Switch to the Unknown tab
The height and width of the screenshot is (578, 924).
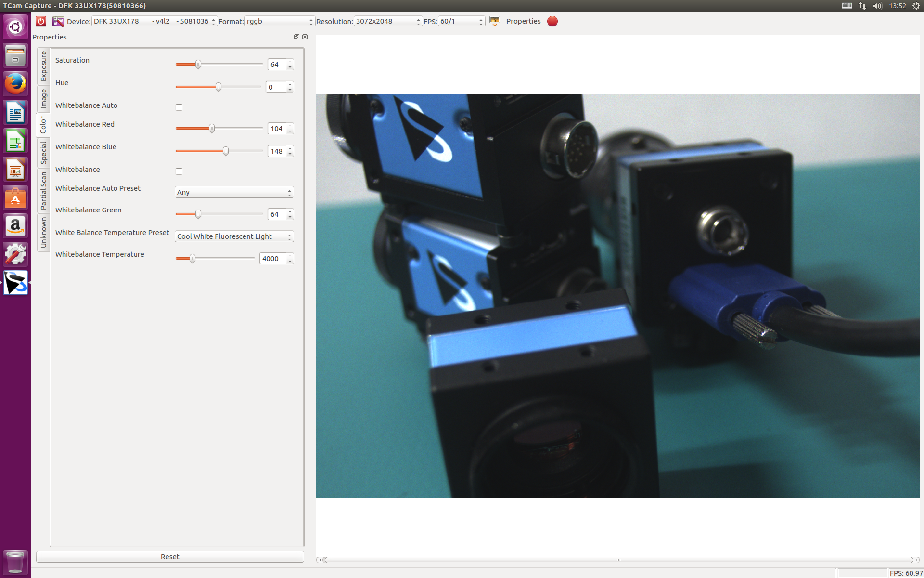[x=43, y=232]
